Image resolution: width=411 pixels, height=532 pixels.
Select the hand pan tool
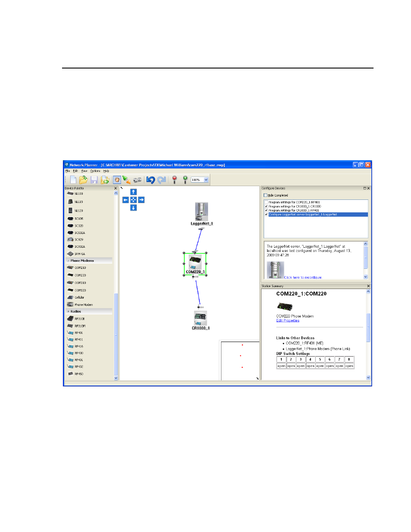[117, 180]
